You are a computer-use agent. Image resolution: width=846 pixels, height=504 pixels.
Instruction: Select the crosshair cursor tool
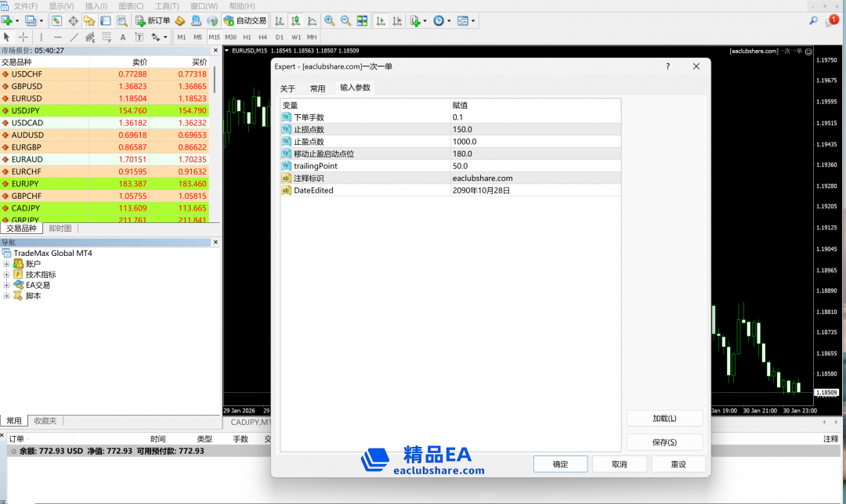pos(23,37)
